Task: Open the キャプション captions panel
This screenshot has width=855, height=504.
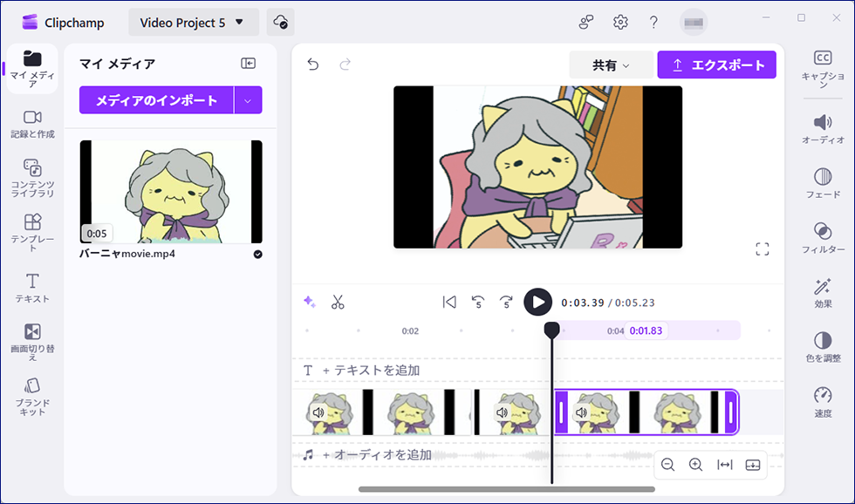Action: (822, 65)
